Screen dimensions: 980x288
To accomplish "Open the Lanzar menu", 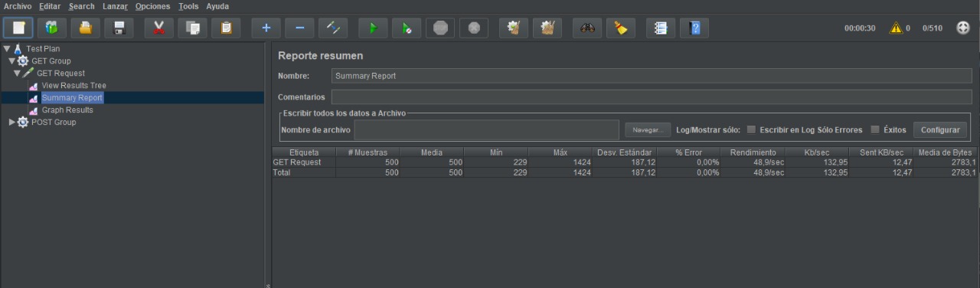I will pos(115,6).
